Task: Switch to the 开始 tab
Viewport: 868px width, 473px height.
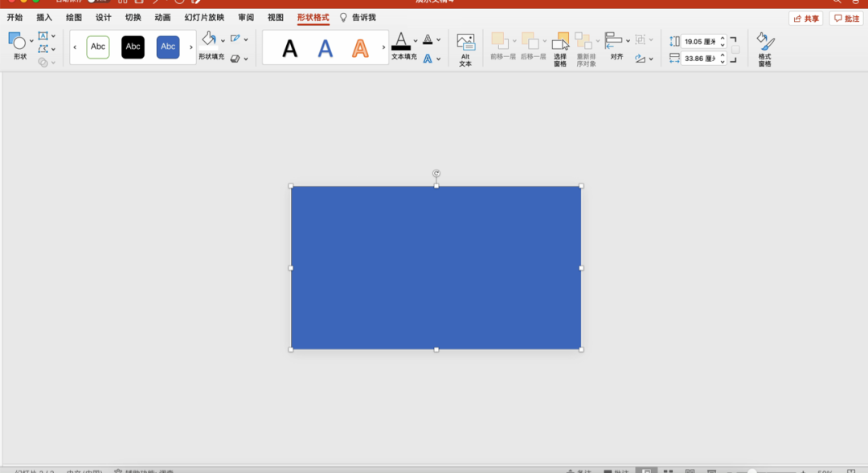Action: [x=15, y=18]
